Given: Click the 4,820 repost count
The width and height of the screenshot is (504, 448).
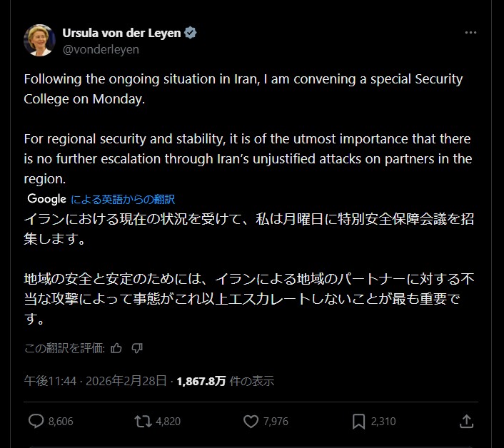Looking at the screenshot, I should pyautogui.click(x=168, y=422).
